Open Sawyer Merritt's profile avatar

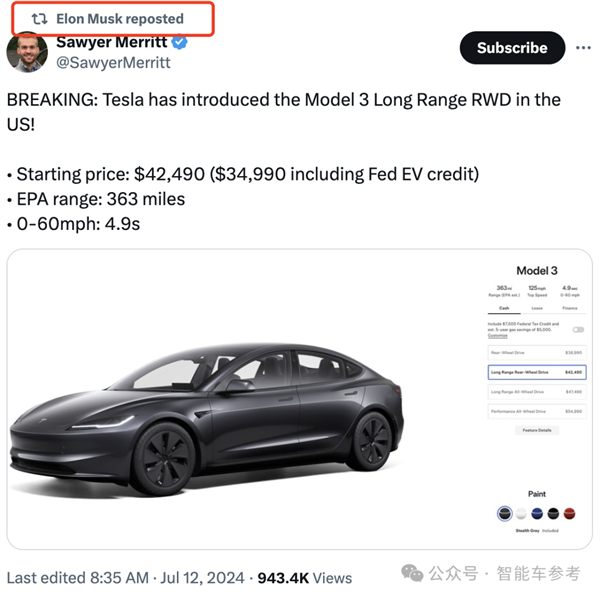[27, 52]
